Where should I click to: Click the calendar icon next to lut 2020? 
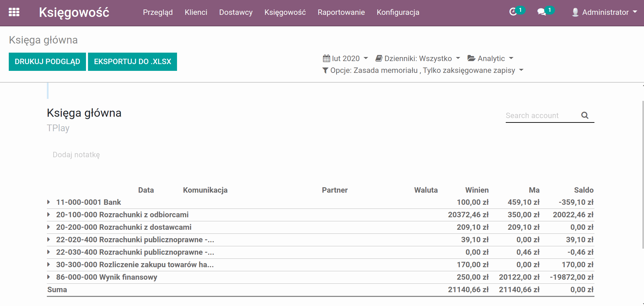(326, 58)
